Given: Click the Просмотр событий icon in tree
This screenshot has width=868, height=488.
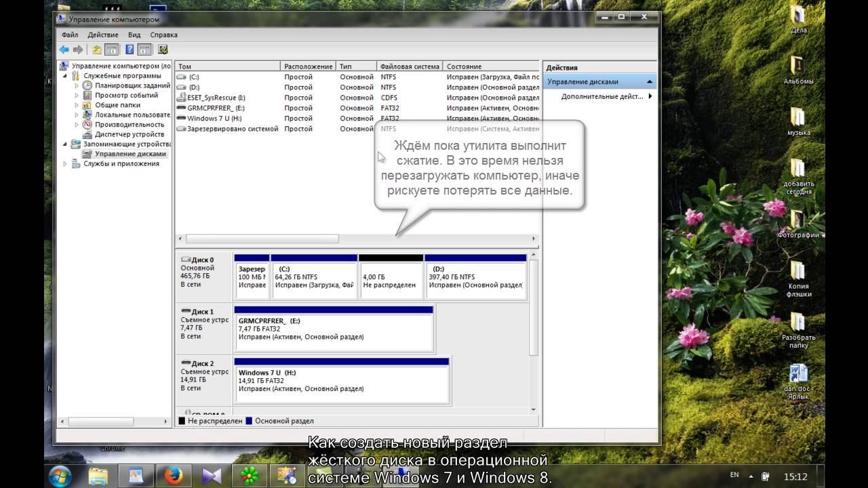Looking at the screenshot, I should (x=87, y=96).
